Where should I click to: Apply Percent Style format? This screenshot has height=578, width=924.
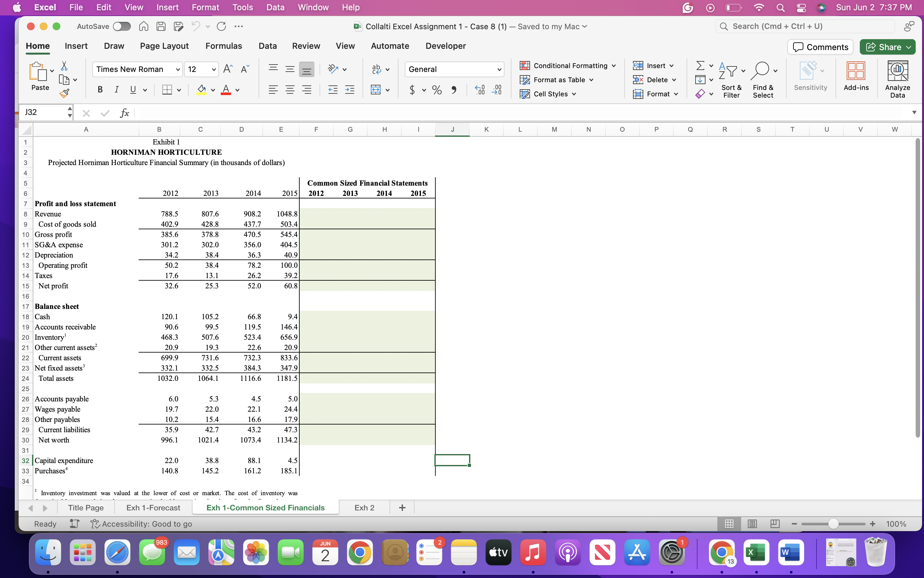[x=437, y=90]
